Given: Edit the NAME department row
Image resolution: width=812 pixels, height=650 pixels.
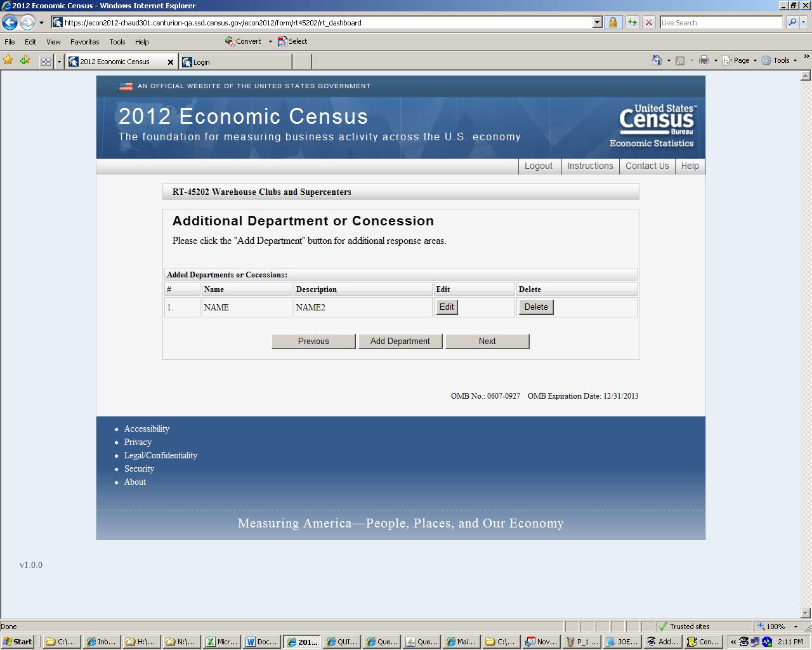Looking at the screenshot, I should click(447, 307).
